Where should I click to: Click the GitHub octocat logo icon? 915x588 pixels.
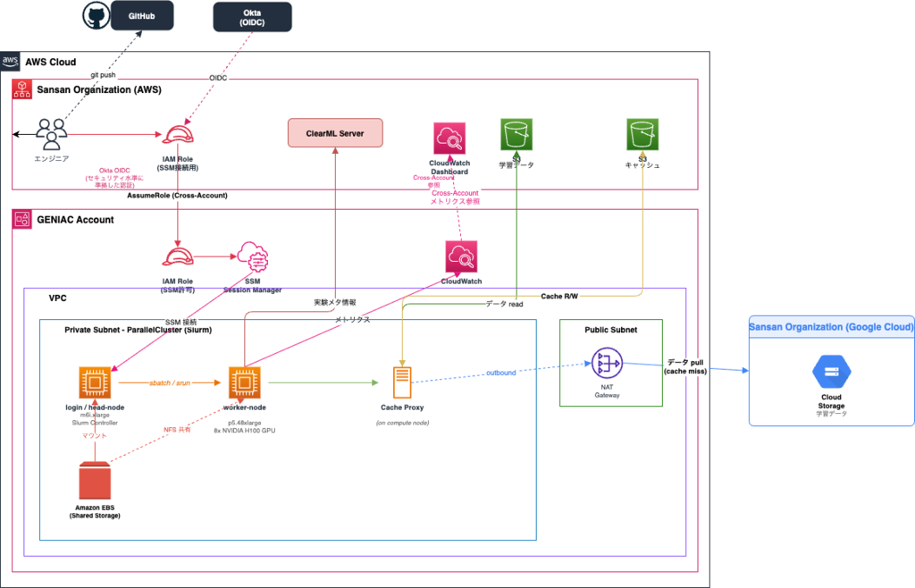pyautogui.click(x=97, y=15)
